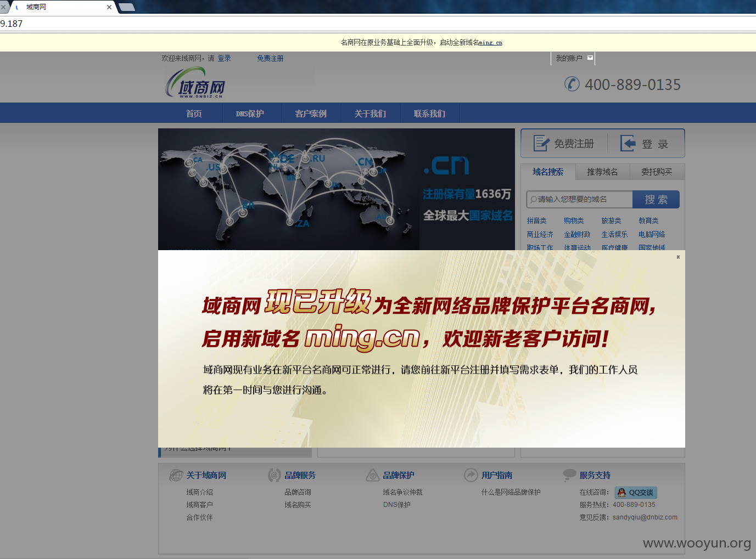Open the footer DNS保护 link
This screenshot has width=756, height=559.
point(396,505)
